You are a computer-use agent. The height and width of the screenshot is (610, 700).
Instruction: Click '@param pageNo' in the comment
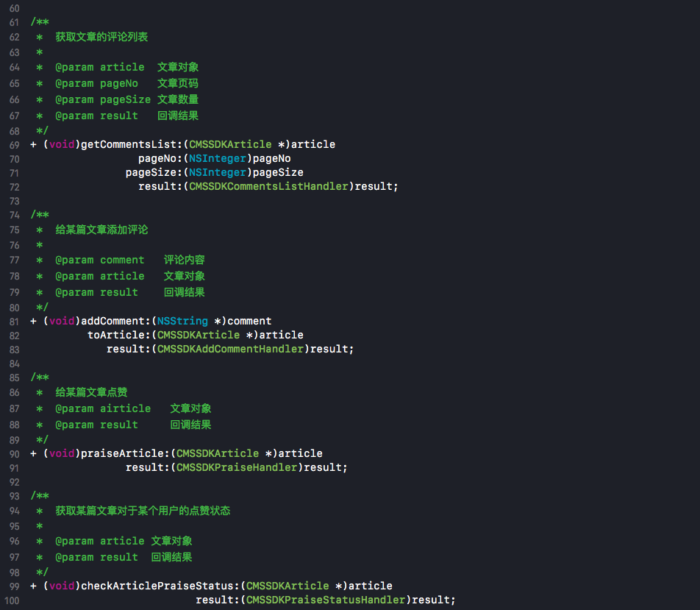(96, 83)
